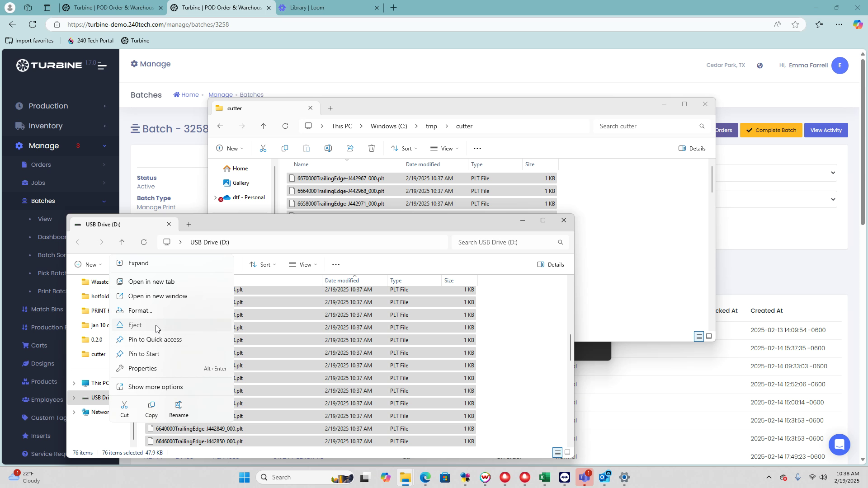Toggle Details pane in cutter window

pos(692,149)
